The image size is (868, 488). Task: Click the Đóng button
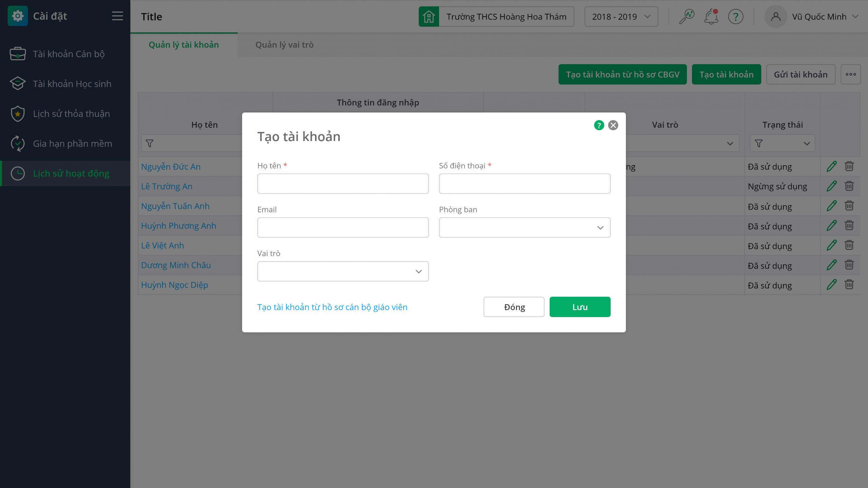(x=514, y=307)
